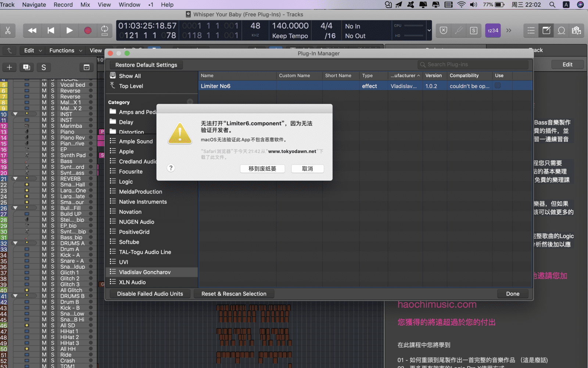Click the tempo value 140.0000
The width and height of the screenshot is (588, 368).
click(290, 26)
